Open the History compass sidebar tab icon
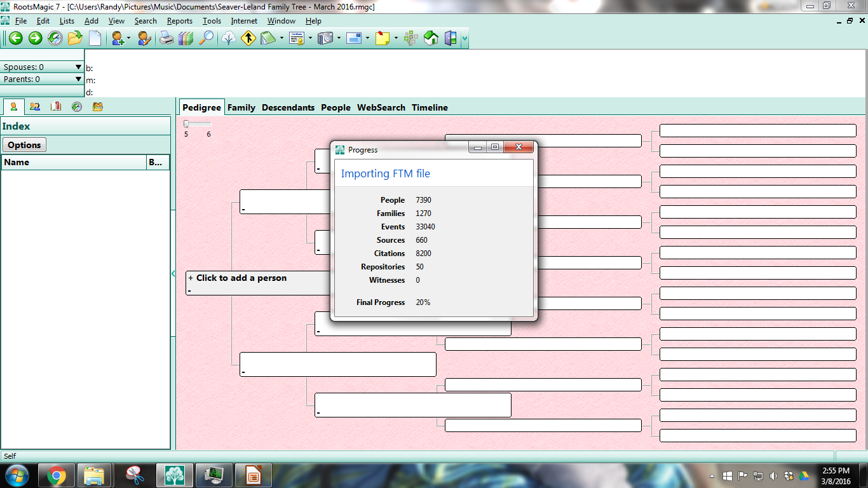 (77, 107)
